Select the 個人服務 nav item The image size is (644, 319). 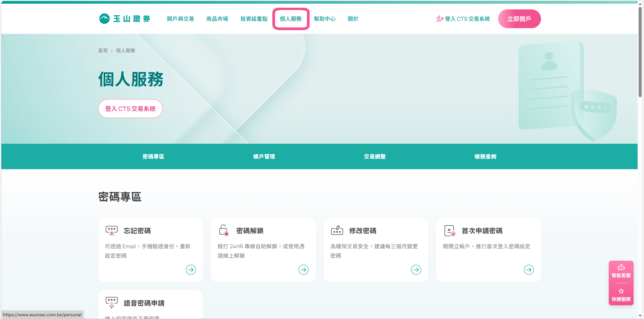(x=291, y=19)
